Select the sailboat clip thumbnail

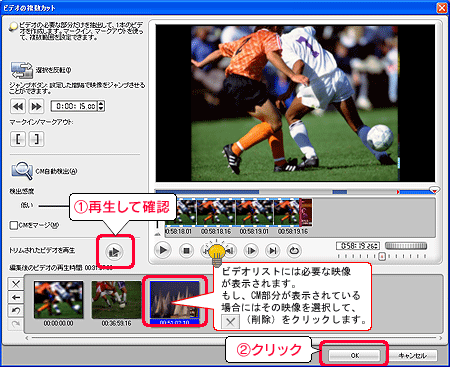click(175, 300)
